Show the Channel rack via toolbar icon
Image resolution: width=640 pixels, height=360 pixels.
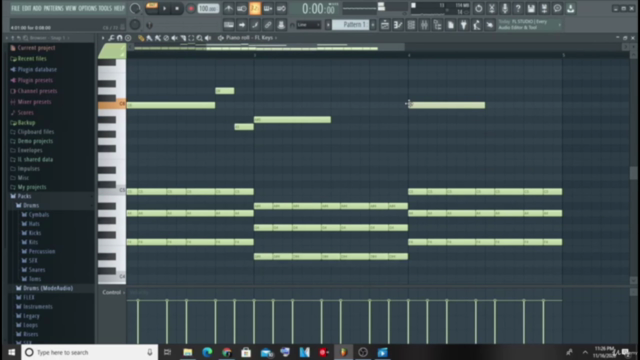tap(411, 25)
